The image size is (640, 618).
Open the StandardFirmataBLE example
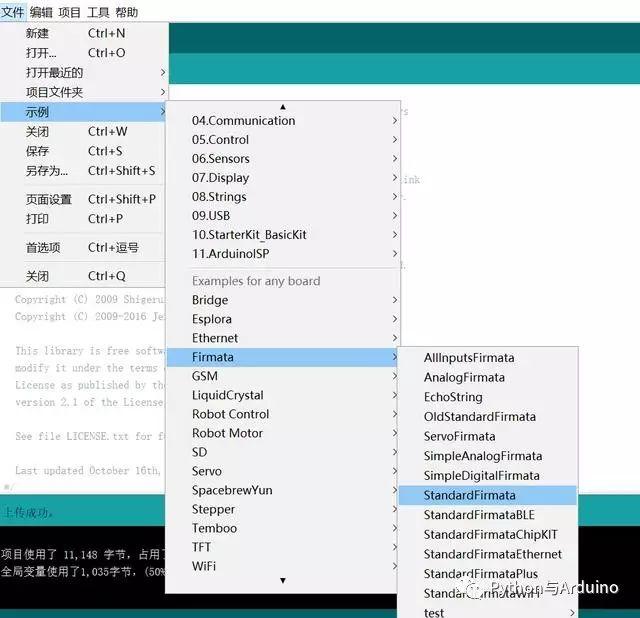[x=487, y=515]
